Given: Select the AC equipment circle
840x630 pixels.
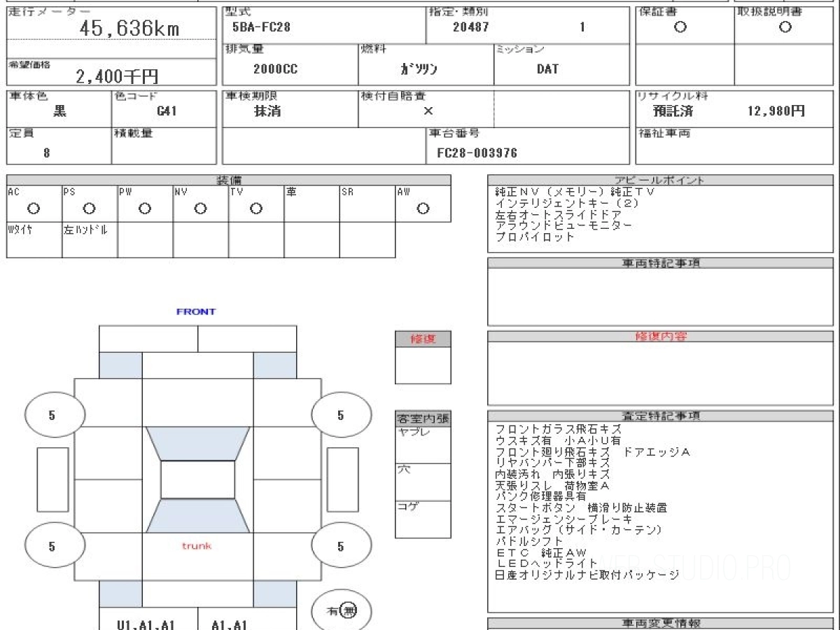Looking at the screenshot, I should 33,209.
